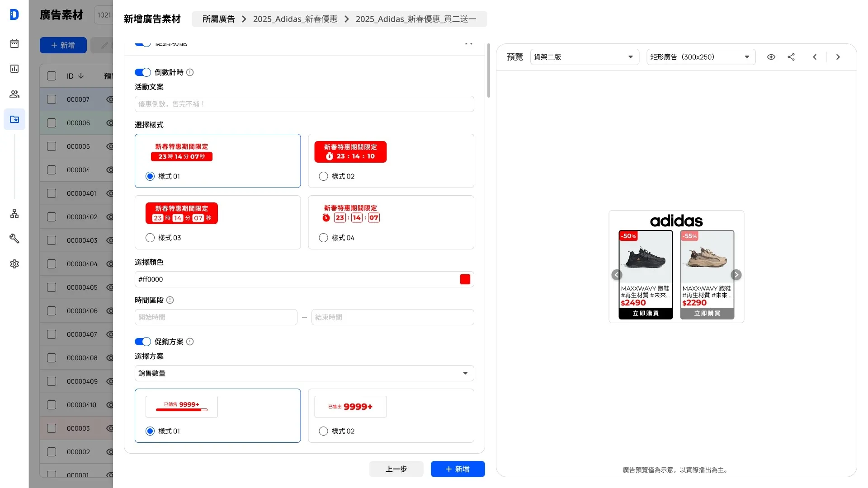Screen dimensions: 868x488
Task: Click row ID 00000405 in list
Action: (82, 287)
